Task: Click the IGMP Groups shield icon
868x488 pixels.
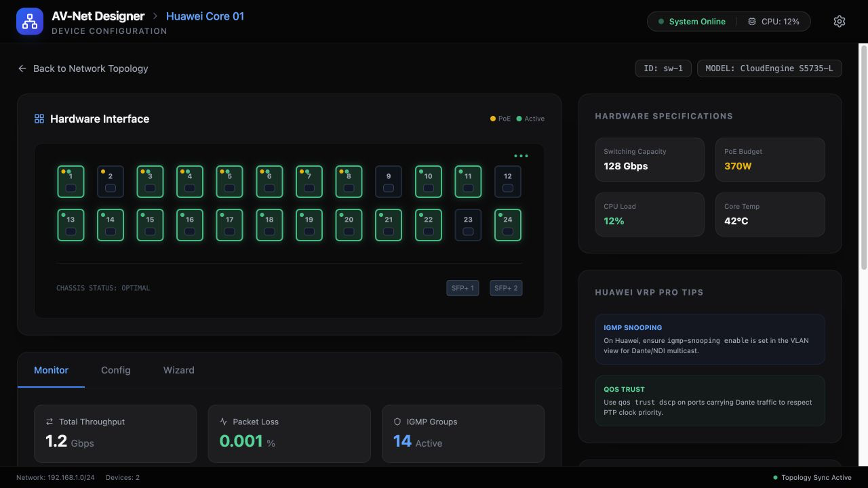Action: click(397, 422)
